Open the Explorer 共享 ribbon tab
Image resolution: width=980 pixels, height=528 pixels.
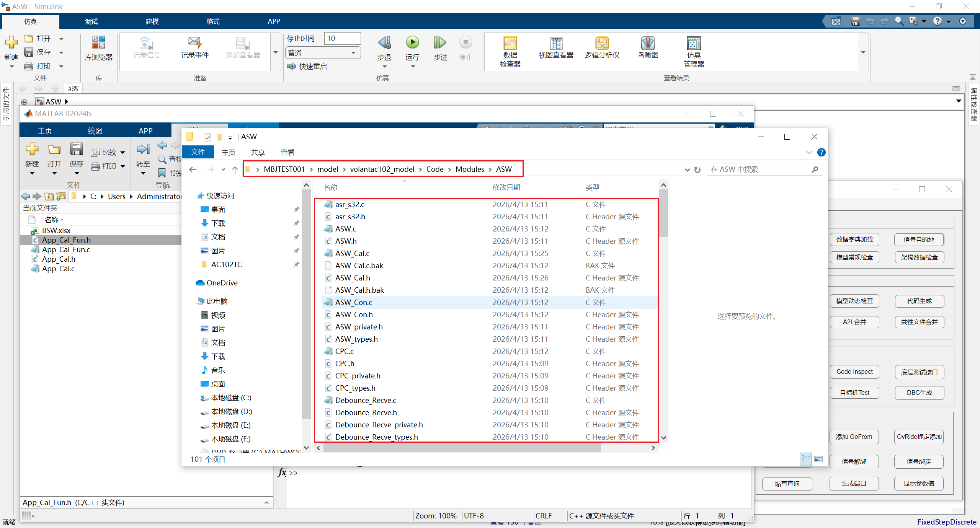[x=258, y=152]
